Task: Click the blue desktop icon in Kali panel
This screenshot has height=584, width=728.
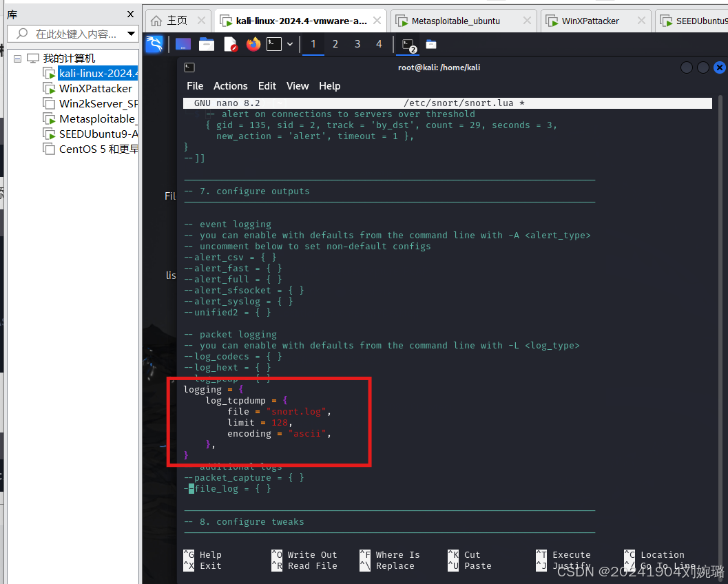Action: pyautogui.click(x=183, y=45)
